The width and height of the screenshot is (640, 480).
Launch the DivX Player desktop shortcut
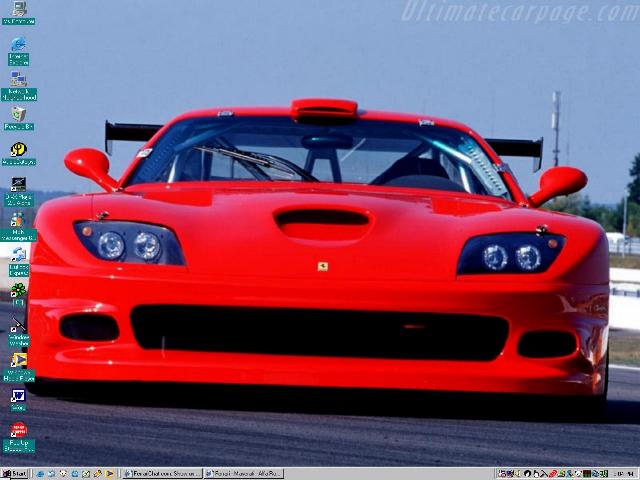coord(19,191)
